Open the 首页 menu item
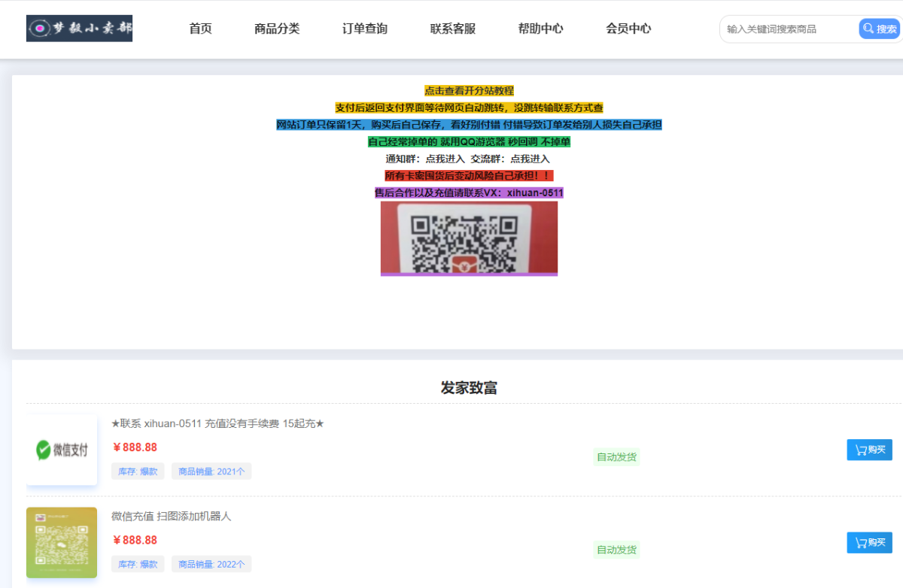This screenshot has height=588, width=903. pos(200,29)
